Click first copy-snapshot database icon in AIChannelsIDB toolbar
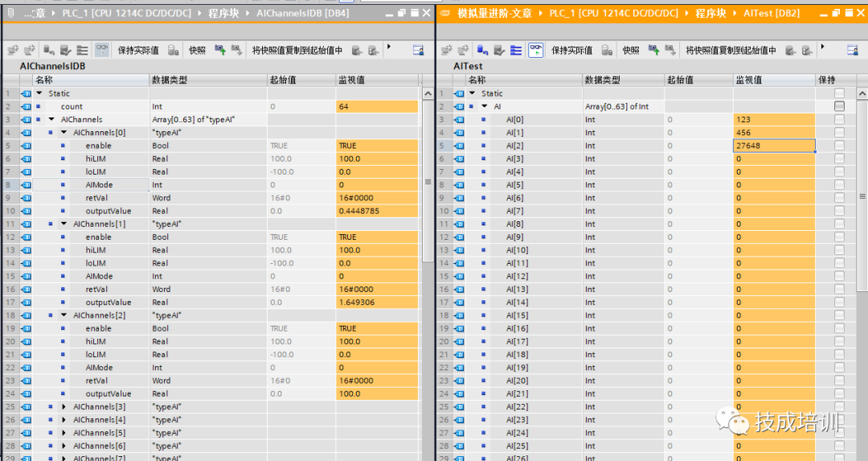868x461 pixels. pos(357,51)
